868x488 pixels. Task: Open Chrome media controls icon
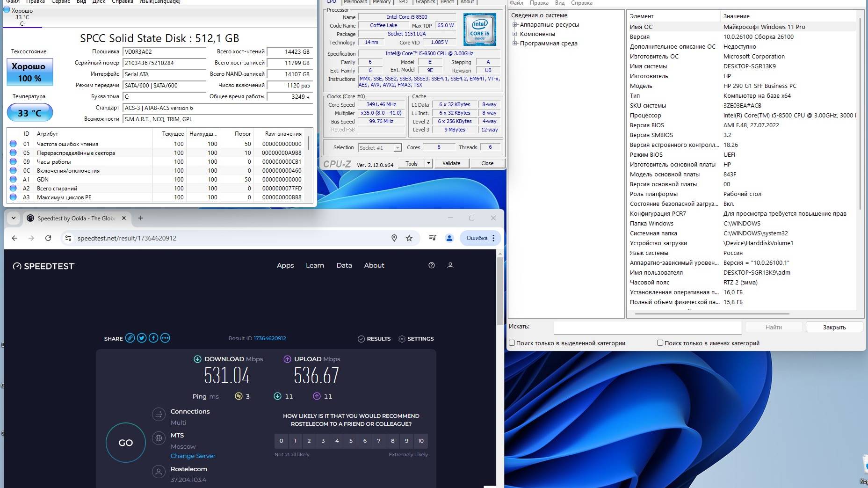[433, 238]
